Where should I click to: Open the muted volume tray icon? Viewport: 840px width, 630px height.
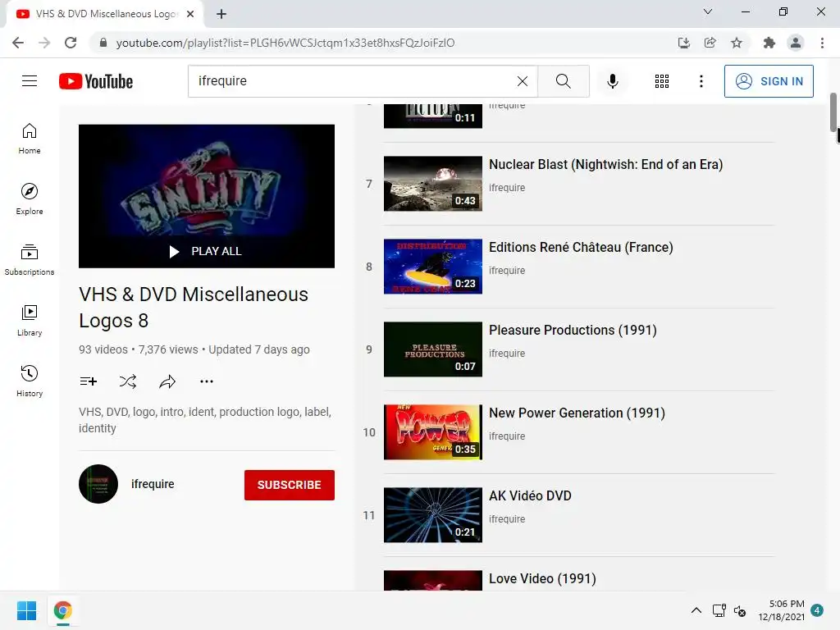click(740, 610)
